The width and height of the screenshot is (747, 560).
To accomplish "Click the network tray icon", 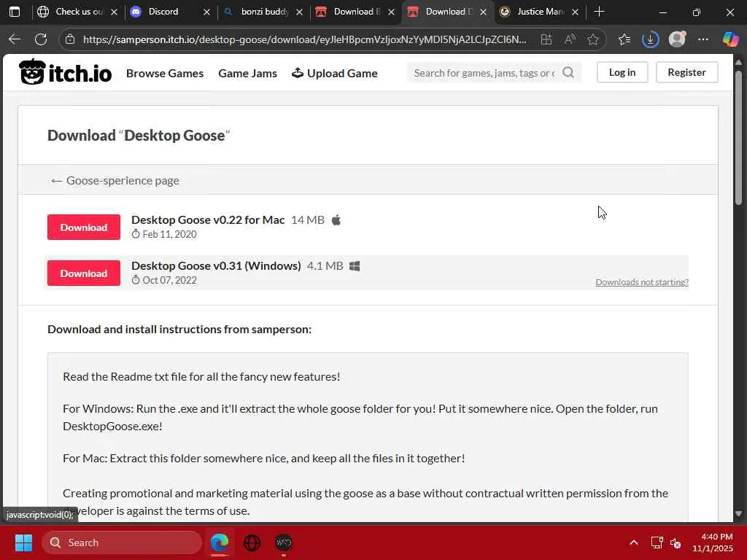I will tap(657, 542).
